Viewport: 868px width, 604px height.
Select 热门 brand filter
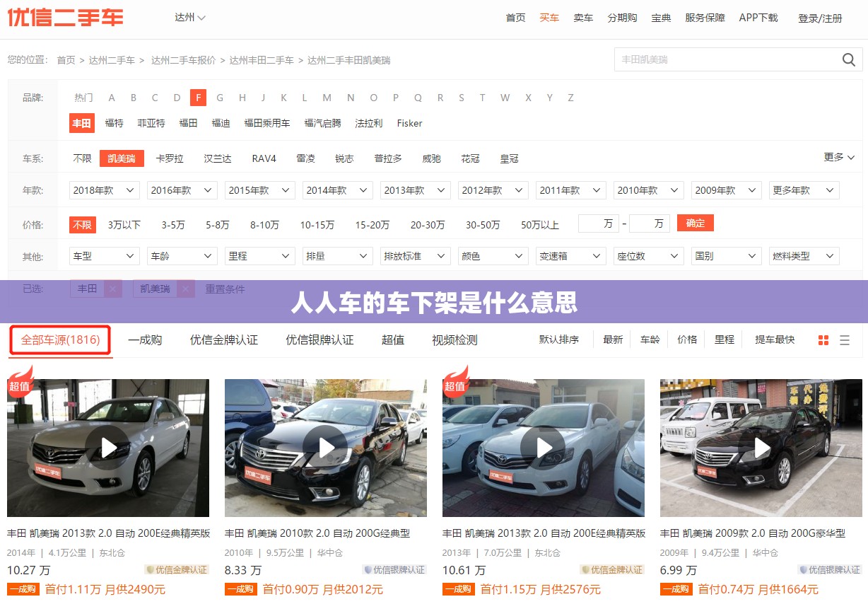click(x=83, y=98)
